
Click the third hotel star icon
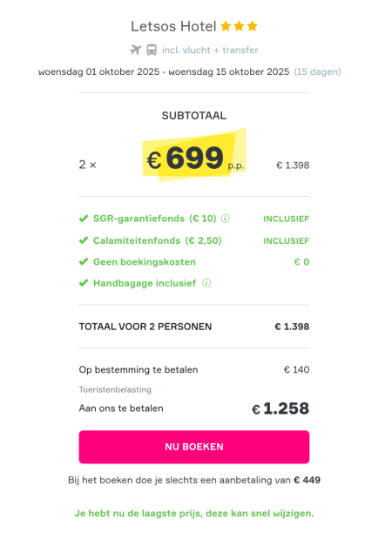[253, 26]
